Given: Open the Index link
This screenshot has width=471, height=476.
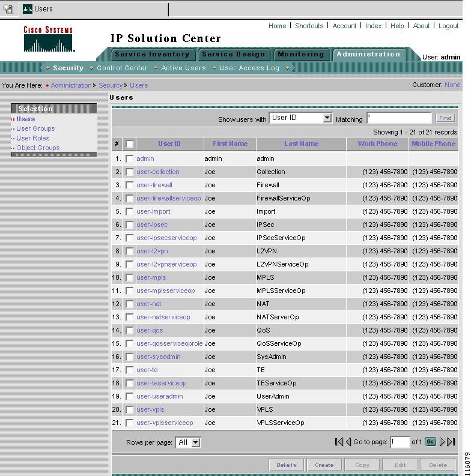Looking at the screenshot, I should click(x=373, y=26).
